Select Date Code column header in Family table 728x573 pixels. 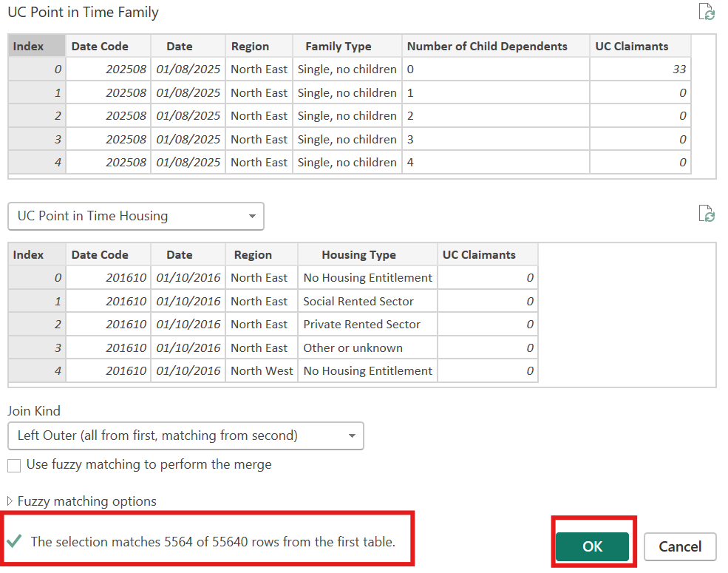[108, 46]
